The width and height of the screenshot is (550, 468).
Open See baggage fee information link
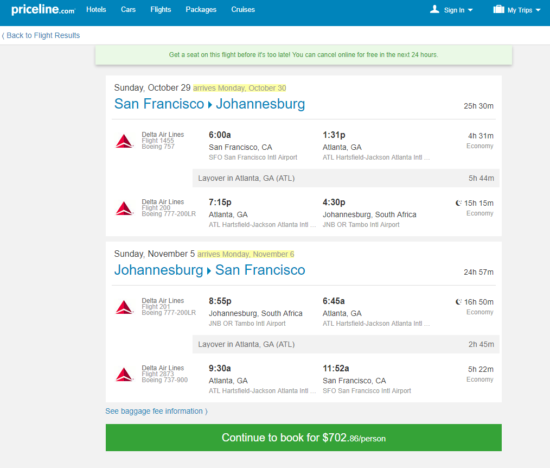[156, 411]
